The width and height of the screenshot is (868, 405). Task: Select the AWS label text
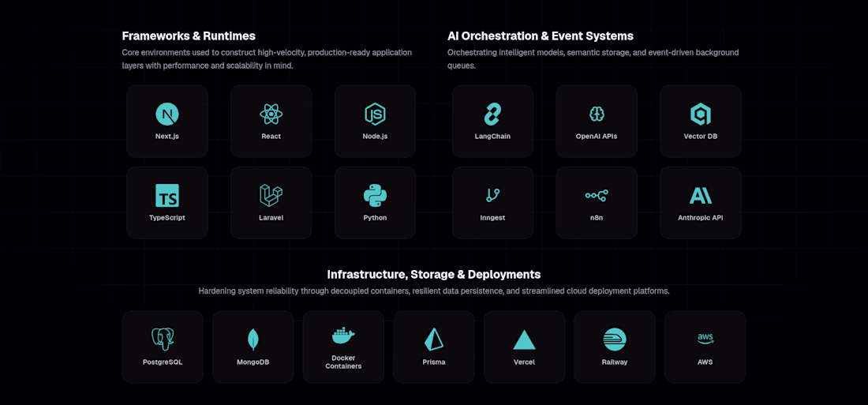coord(705,362)
